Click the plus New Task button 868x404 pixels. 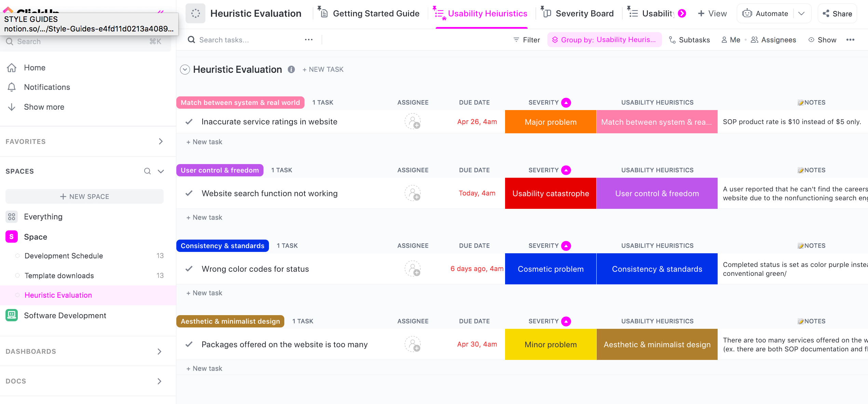(x=323, y=69)
